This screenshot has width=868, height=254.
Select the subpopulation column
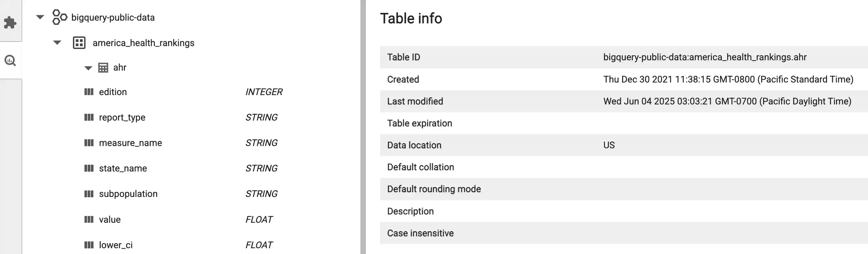click(128, 194)
